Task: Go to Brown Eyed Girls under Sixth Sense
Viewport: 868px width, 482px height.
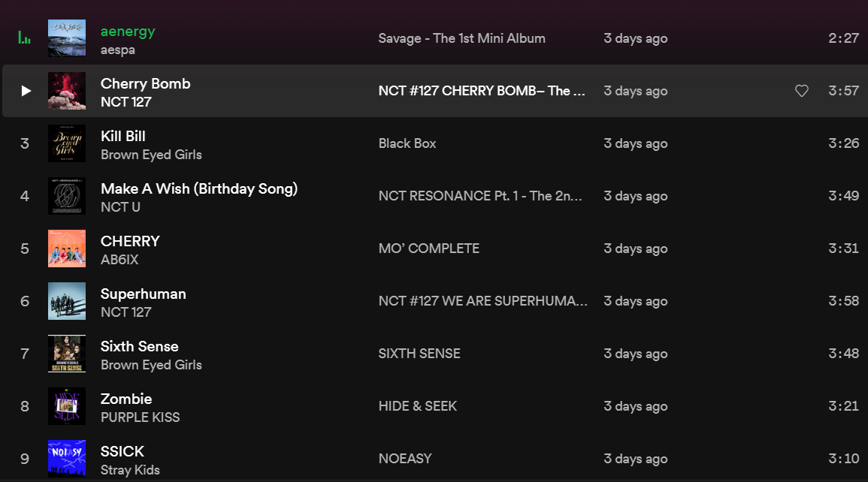Action: 151,365
